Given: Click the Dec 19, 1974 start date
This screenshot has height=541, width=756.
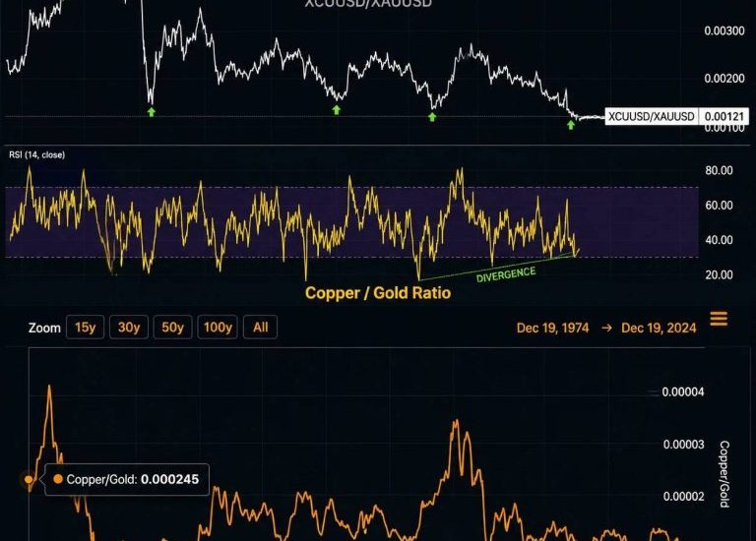Looking at the screenshot, I should [x=552, y=329].
